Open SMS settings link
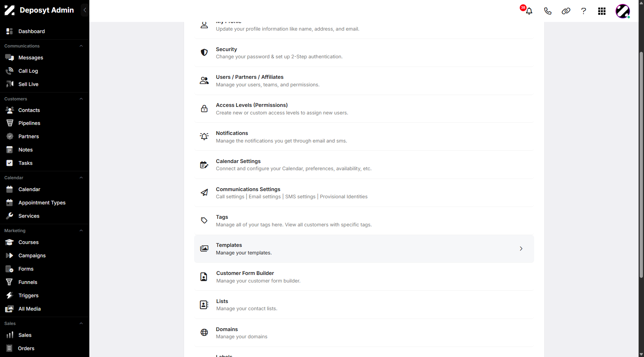Screen dimensions: 644x357 300,197
